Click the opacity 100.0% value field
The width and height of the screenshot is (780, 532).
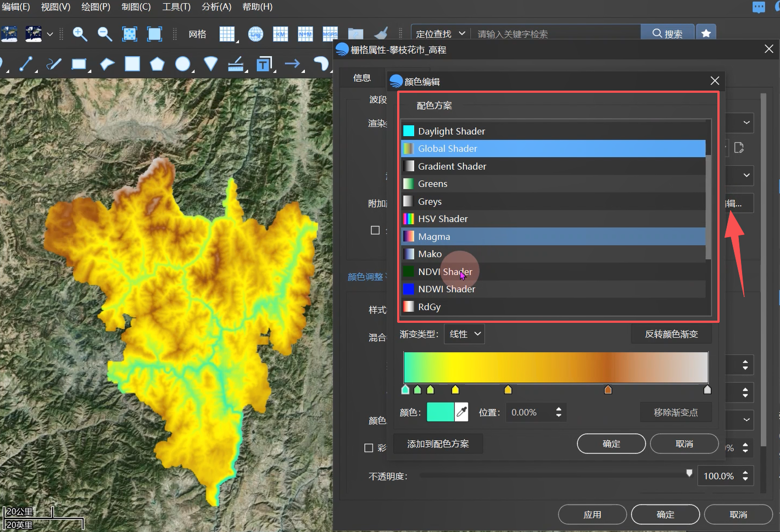718,476
